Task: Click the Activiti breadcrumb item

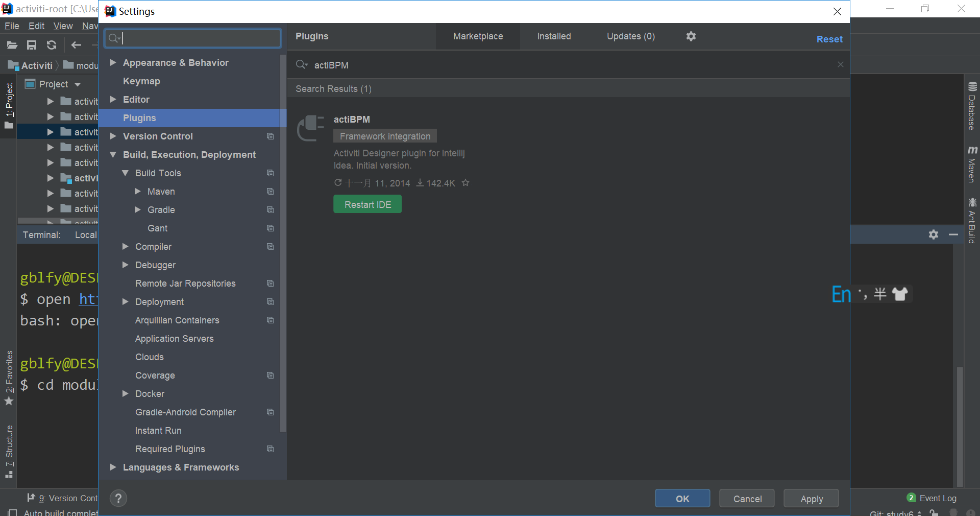Action: [x=31, y=65]
